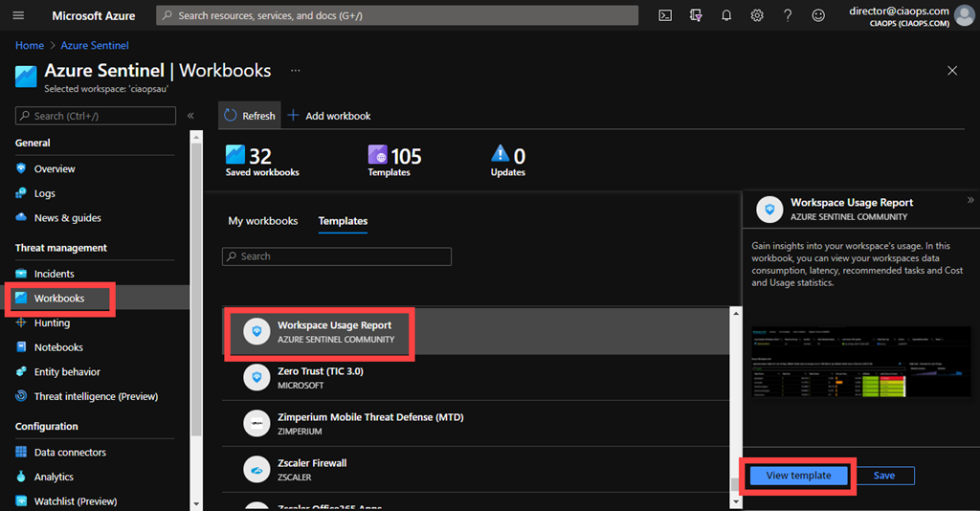
Task: Click Add workbook in the toolbar
Action: pos(329,116)
